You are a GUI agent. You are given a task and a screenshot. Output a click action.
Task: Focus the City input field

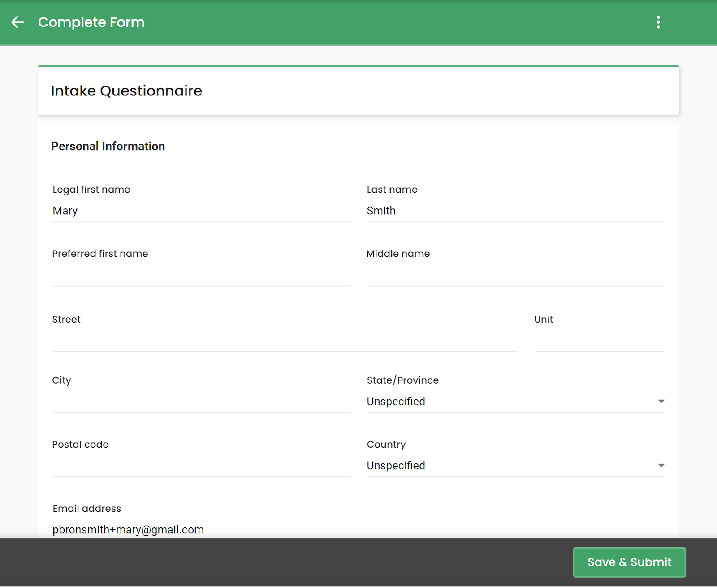click(x=201, y=402)
